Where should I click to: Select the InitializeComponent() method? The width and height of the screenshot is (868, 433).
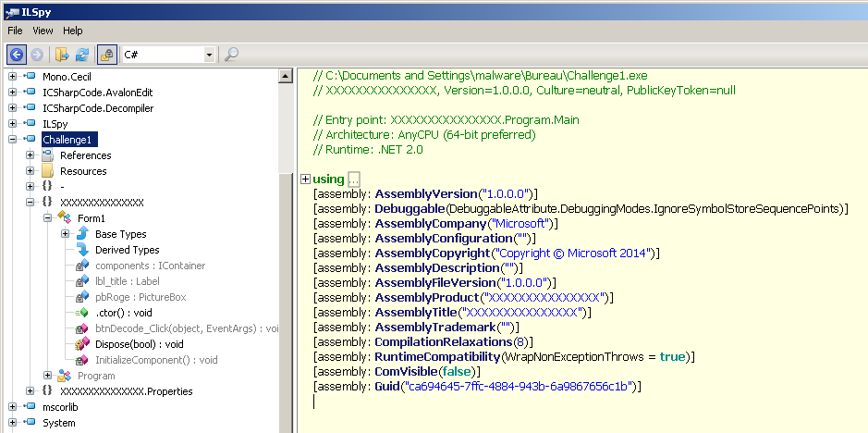pos(156,360)
